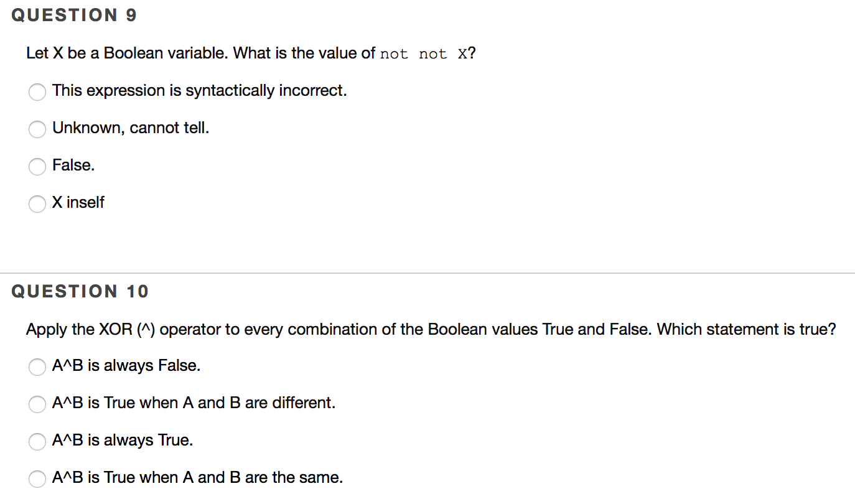Select radio button for 'This expression is syntactically incorrect'
The image size is (855, 504).
[x=37, y=92]
